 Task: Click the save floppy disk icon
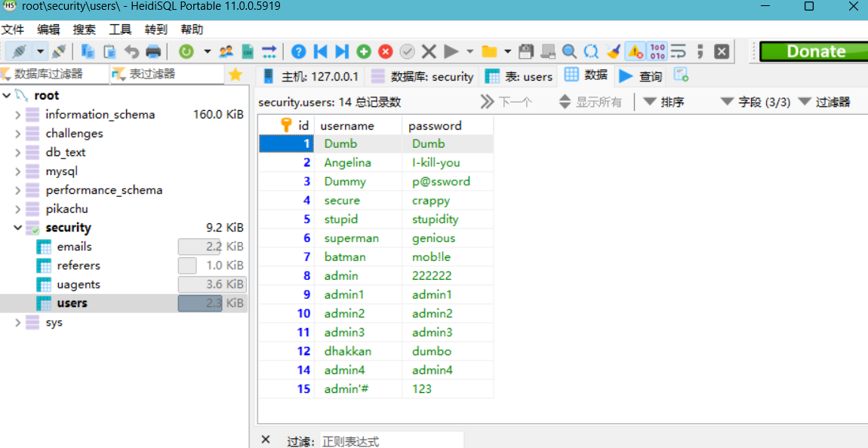click(x=526, y=52)
